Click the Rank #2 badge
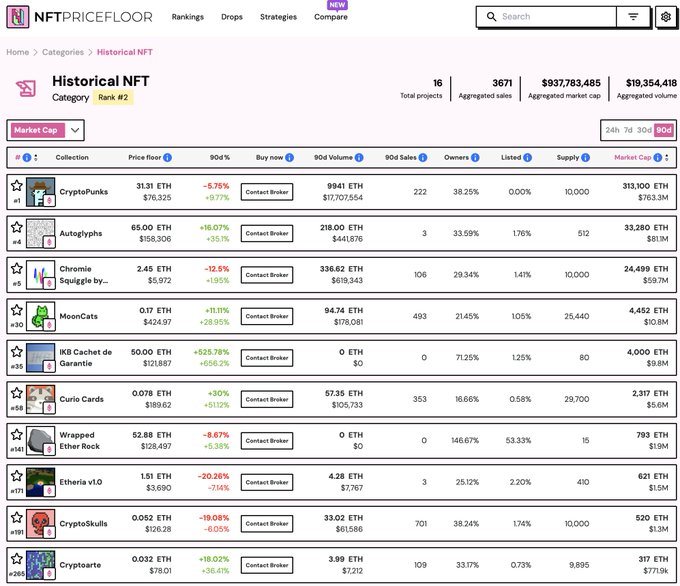The width and height of the screenshot is (680, 586). 113,97
